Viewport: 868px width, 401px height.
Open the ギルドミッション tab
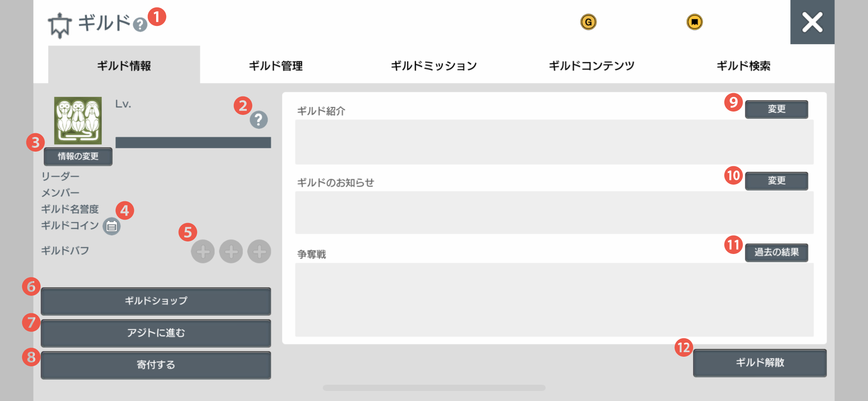coord(433,66)
